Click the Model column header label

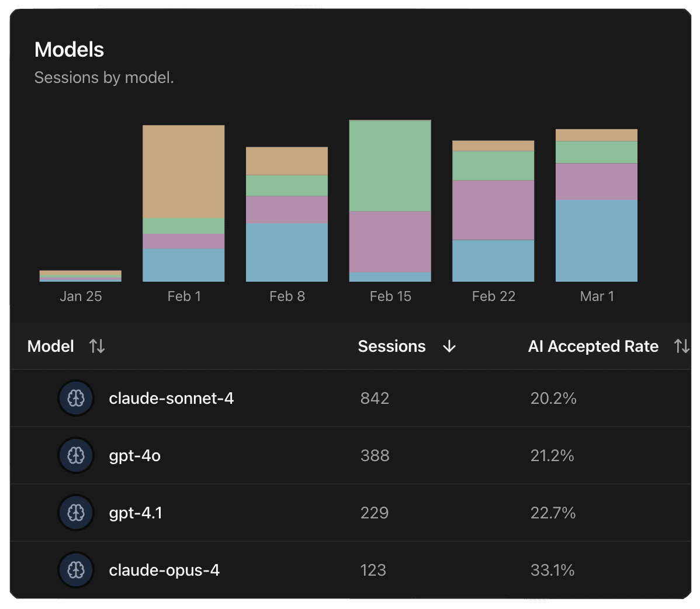pyautogui.click(x=51, y=347)
